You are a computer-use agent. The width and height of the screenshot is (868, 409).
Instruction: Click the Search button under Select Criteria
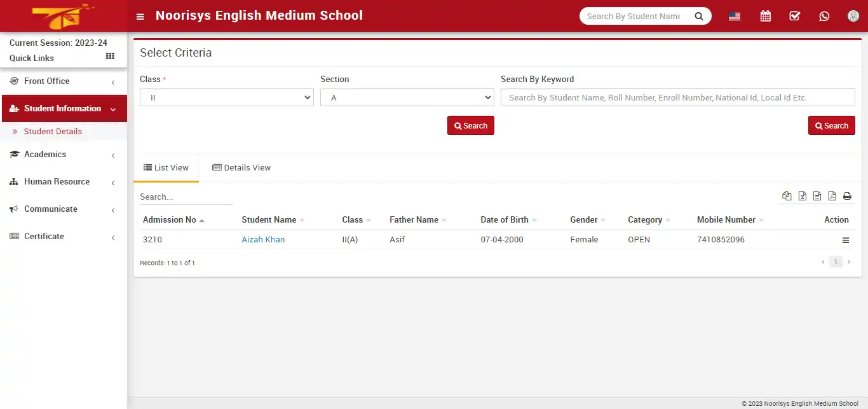coord(470,125)
